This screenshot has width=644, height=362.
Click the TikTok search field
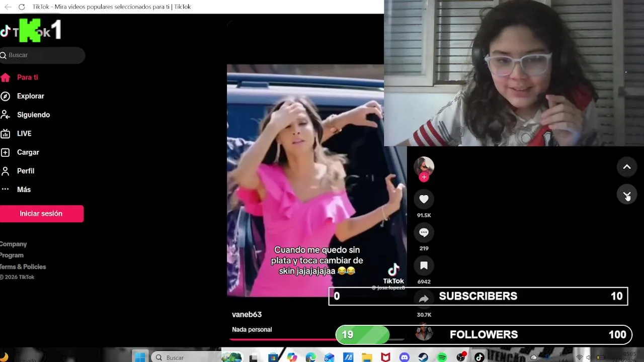[x=42, y=55]
